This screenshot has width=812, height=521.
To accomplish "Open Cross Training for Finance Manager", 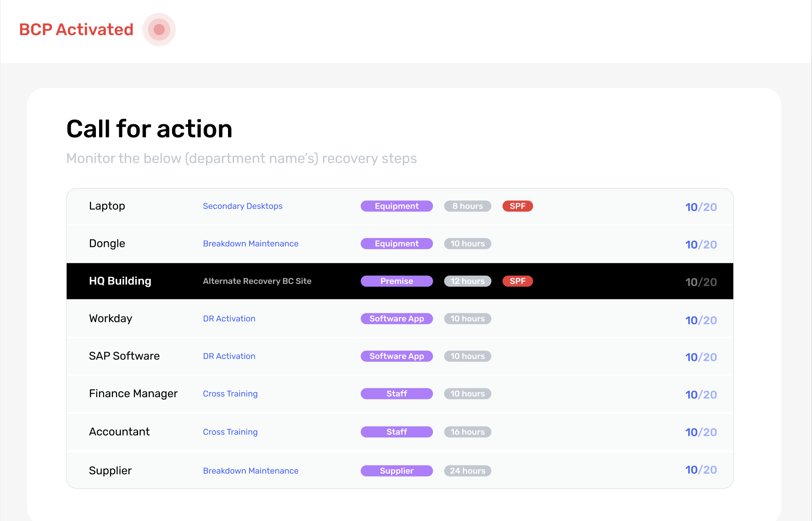I will coord(230,394).
